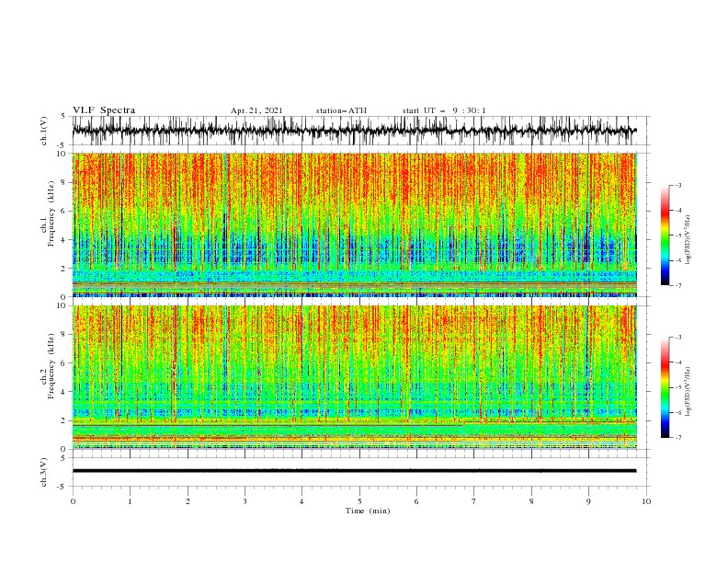Click the ch.2 Frequency (kHz) axis label
Viewport: 728px width, 563px height.
tap(48, 365)
